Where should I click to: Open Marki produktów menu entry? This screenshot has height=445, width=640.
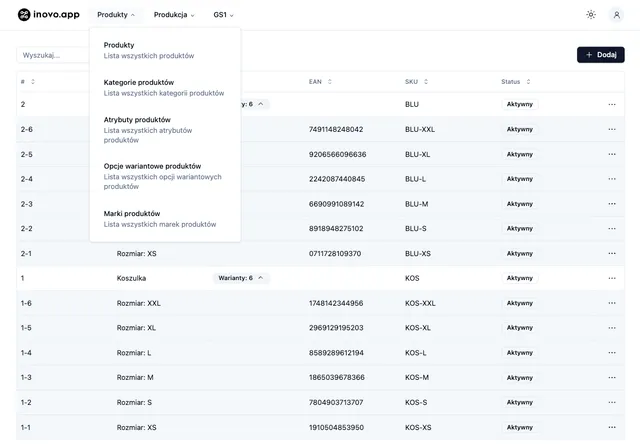165,219
